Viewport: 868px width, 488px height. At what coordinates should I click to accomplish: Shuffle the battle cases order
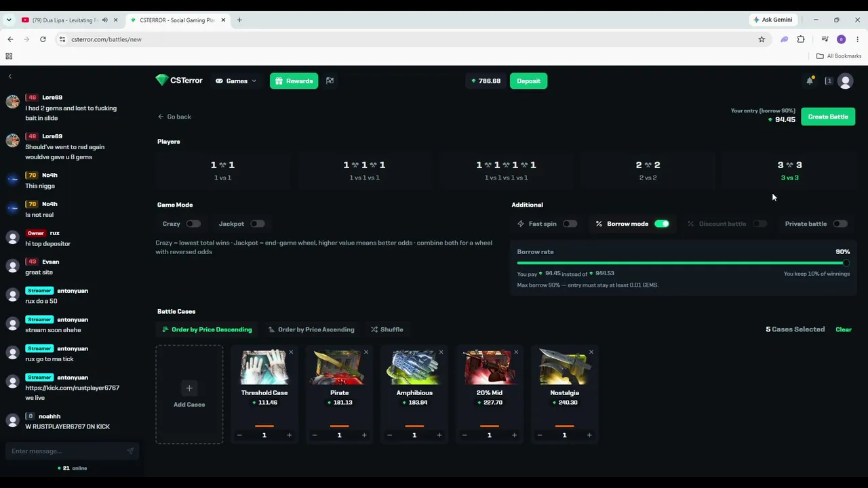tap(387, 329)
